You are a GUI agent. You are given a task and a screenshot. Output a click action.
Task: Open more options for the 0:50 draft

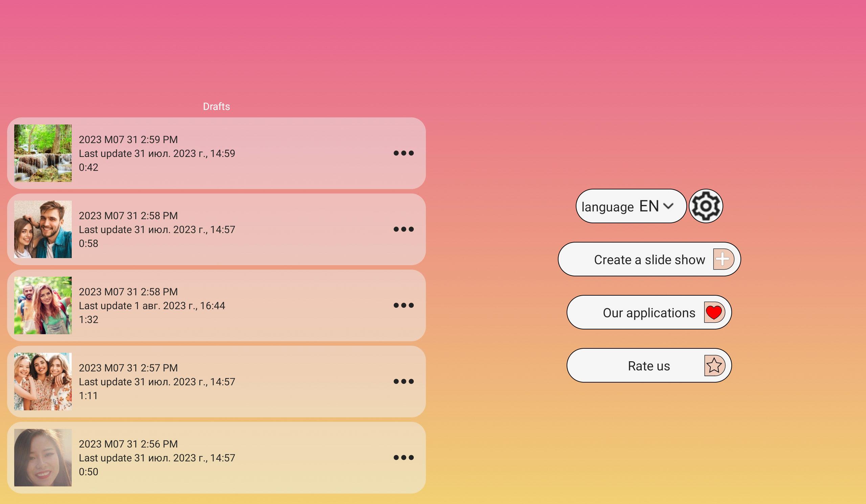point(404,457)
